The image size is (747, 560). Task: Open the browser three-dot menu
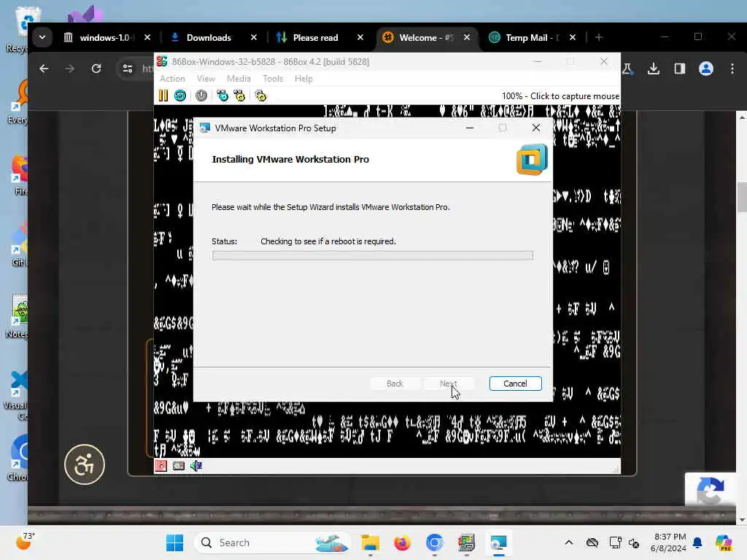tap(732, 69)
